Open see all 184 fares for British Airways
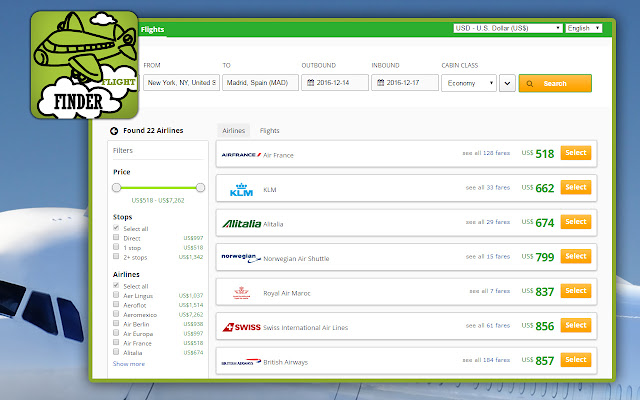Image resolution: width=640 pixels, height=400 pixels. [486, 360]
